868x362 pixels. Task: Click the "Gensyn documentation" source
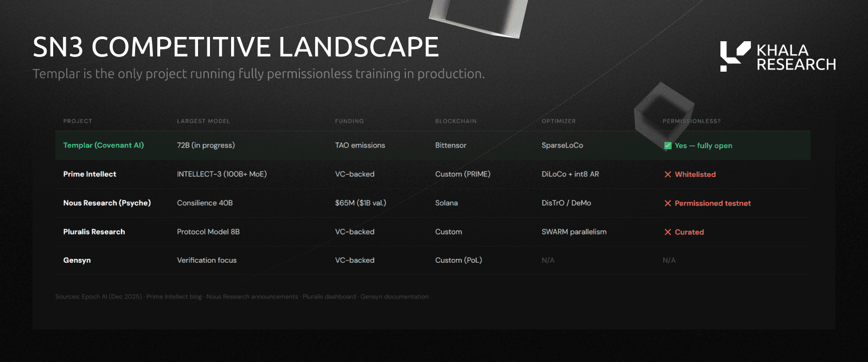[394, 296]
